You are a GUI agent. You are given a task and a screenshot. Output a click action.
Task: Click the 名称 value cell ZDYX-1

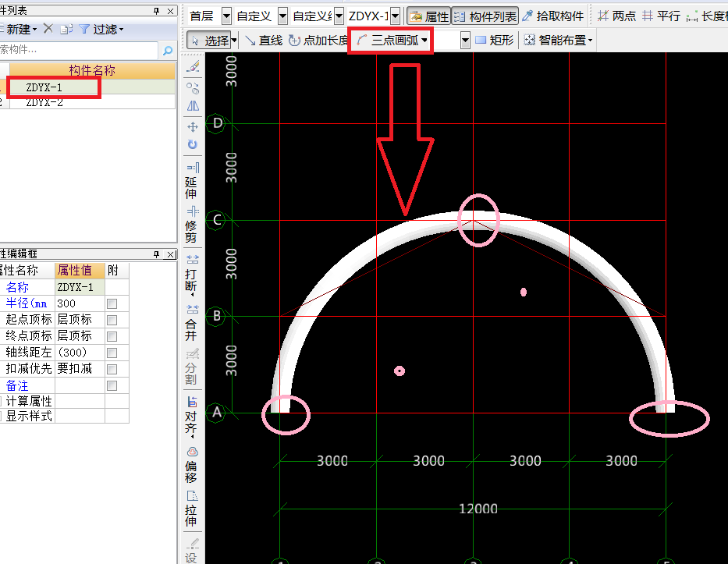tap(80, 287)
